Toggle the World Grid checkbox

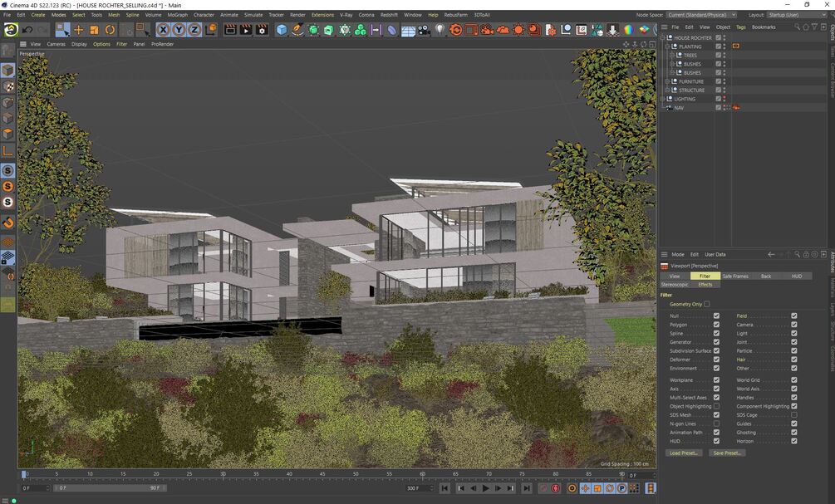[794, 380]
